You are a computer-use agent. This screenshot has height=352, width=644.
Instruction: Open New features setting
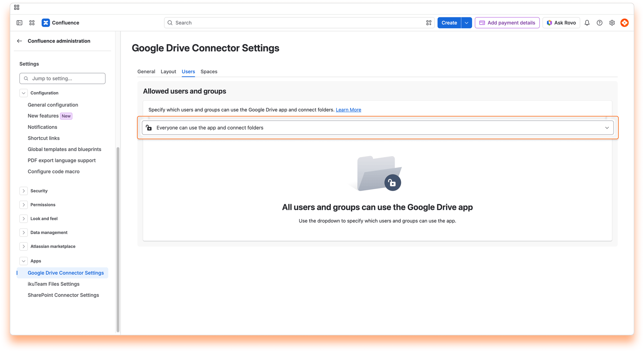(x=43, y=116)
